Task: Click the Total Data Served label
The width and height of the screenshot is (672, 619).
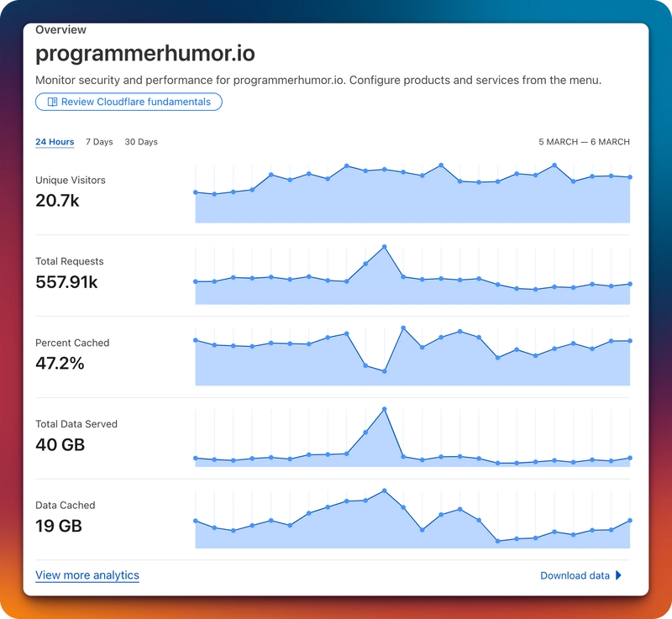Action: 76,424
